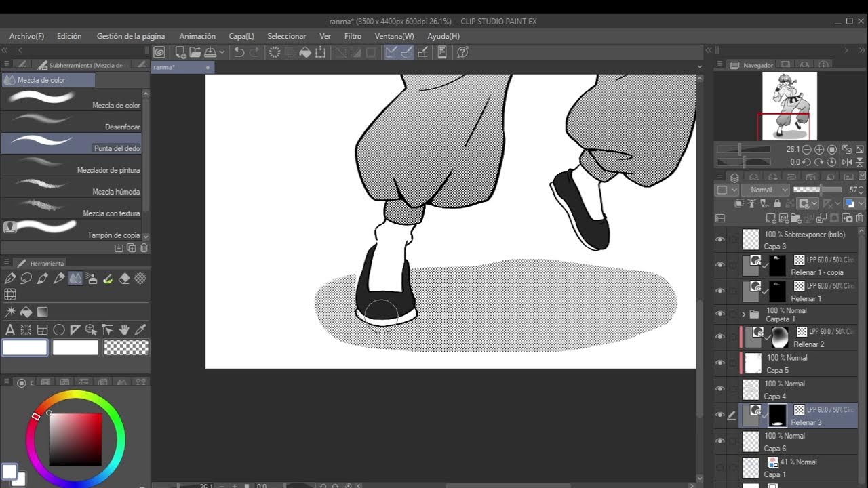Image resolution: width=868 pixels, height=488 pixels.
Task: Expand sub tool list down arrow
Action: point(146,236)
